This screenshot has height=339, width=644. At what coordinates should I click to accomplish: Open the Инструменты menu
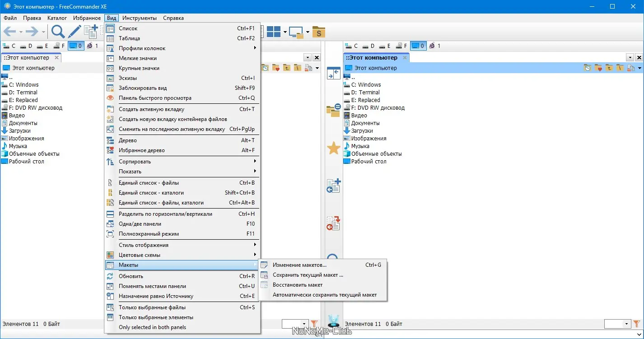(139, 18)
